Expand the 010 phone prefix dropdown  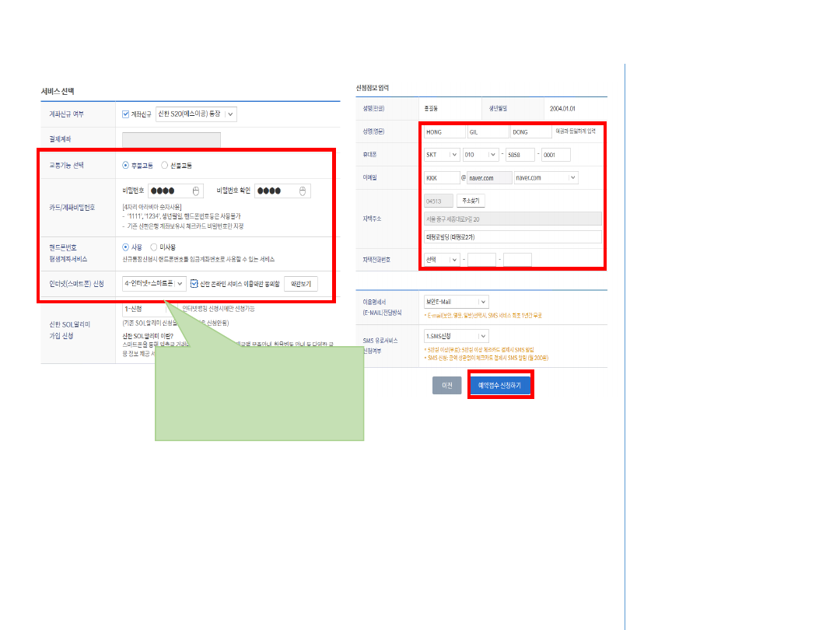[492, 155]
